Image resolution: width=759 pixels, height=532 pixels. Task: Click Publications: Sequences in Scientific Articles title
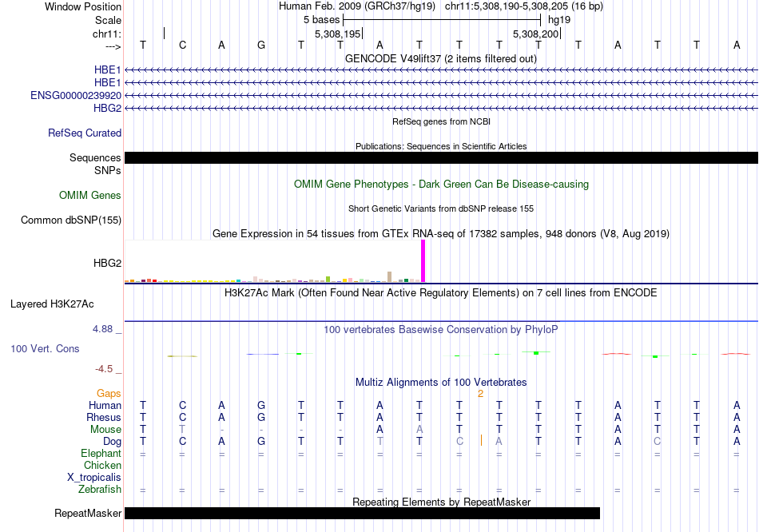tap(441, 146)
